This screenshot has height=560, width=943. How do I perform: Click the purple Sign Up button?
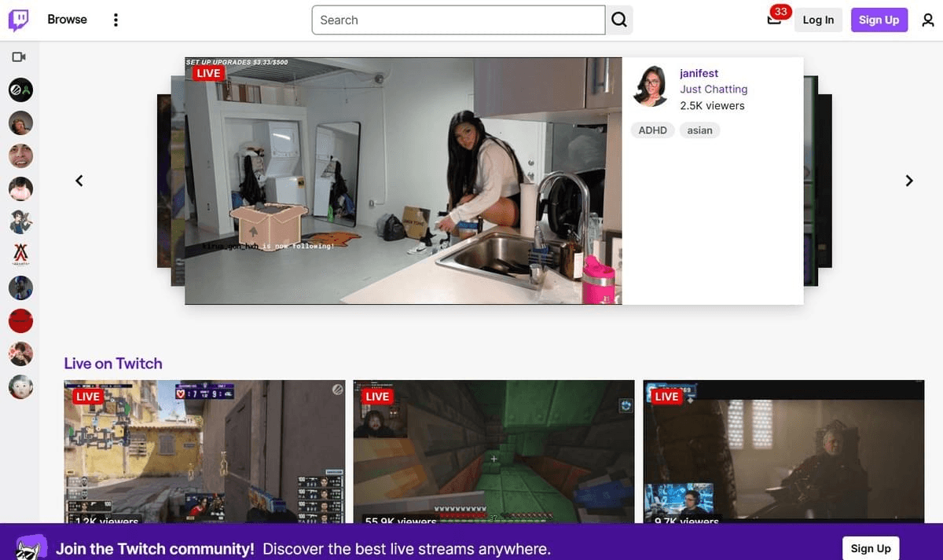coord(879,20)
